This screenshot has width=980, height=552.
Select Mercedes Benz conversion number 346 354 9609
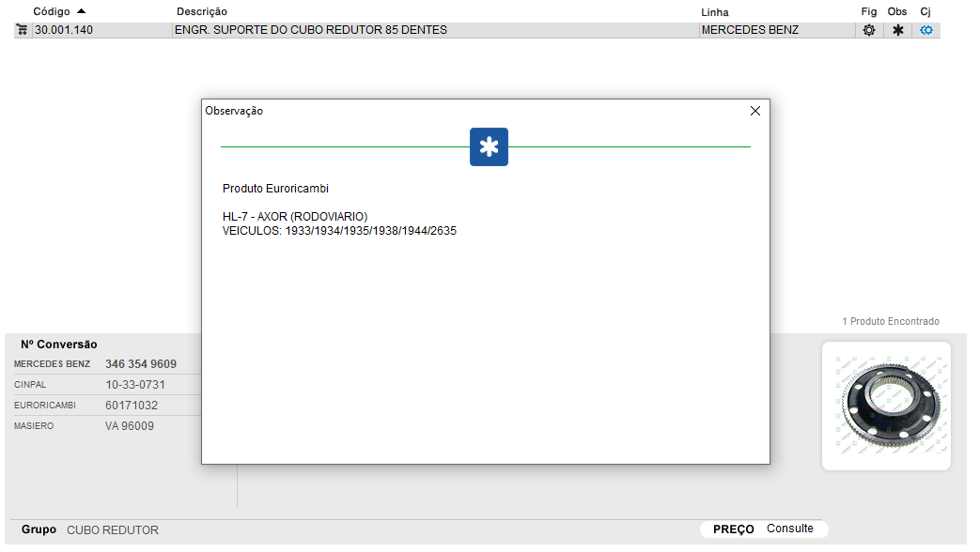click(x=141, y=364)
